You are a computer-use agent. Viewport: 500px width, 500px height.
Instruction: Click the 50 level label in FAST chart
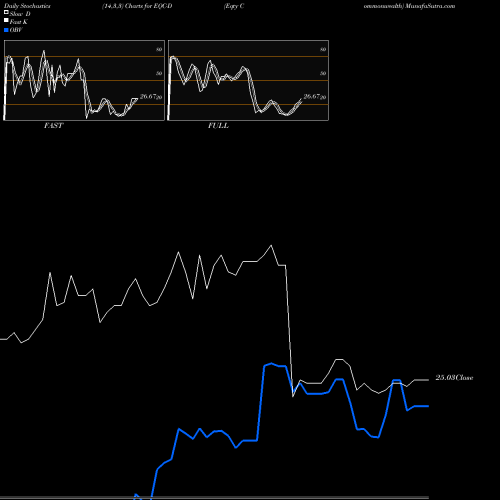pyautogui.click(x=159, y=73)
